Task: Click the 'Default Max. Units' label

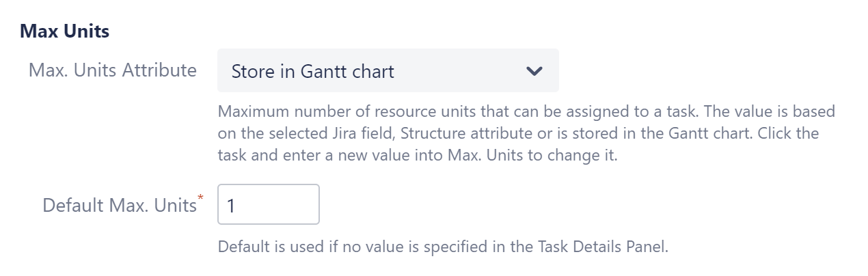Action: point(120,205)
